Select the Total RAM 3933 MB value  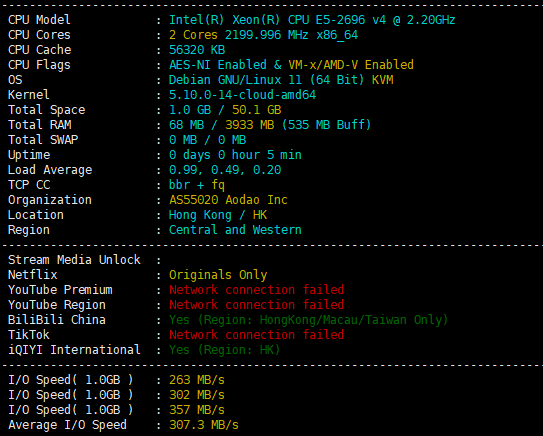point(250,125)
